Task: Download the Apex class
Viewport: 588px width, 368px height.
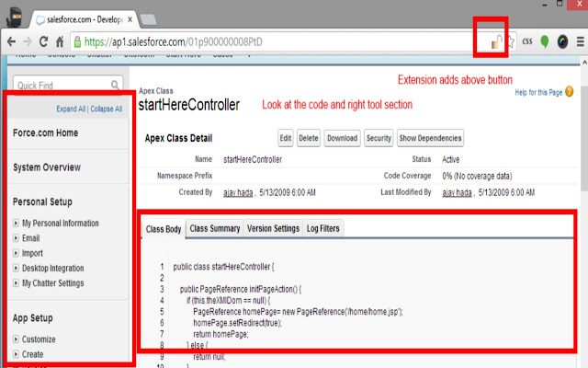Action: pyautogui.click(x=343, y=138)
